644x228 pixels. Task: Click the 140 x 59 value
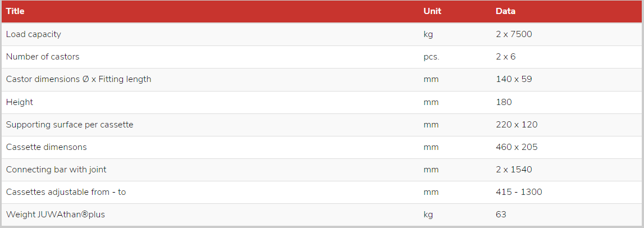coord(514,79)
